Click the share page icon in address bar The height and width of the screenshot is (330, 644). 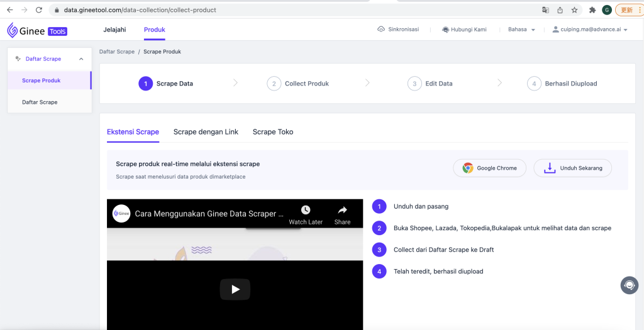(560, 10)
